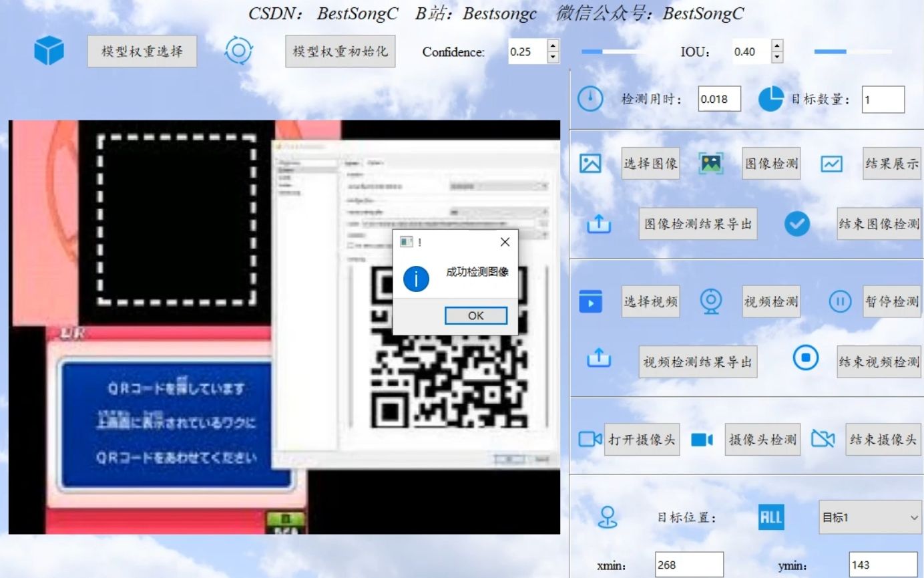The width and height of the screenshot is (924, 578).
Task: Click the Confidence value field 0.25
Action: click(x=527, y=51)
